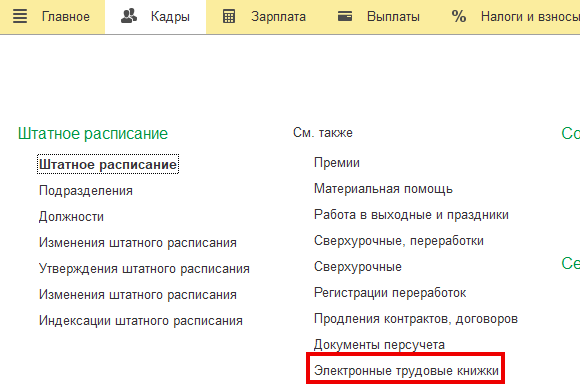
Task: Open Регистрации переработок
Action: (x=390, y=293)
